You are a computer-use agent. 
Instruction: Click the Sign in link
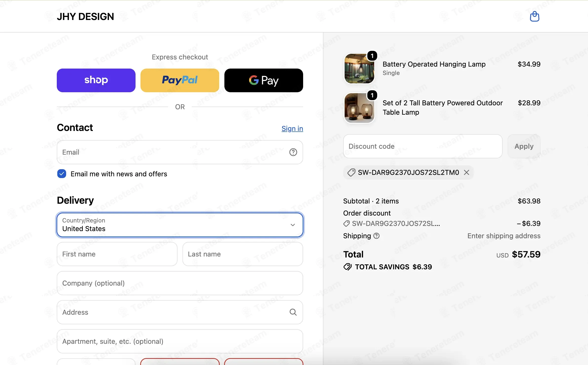(x=292, y=128)
